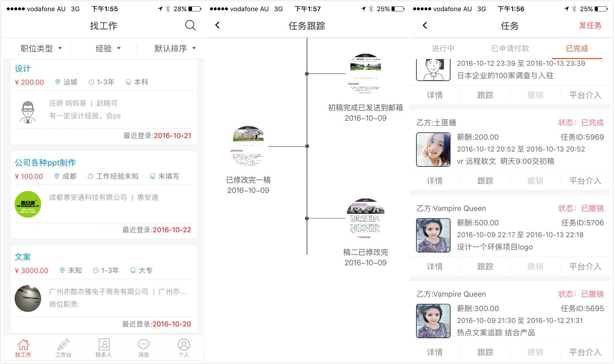The height and width of the screenshot is (364, 614).
Task: Switch to the 已申请付款 tab
Action: point(510,49)
